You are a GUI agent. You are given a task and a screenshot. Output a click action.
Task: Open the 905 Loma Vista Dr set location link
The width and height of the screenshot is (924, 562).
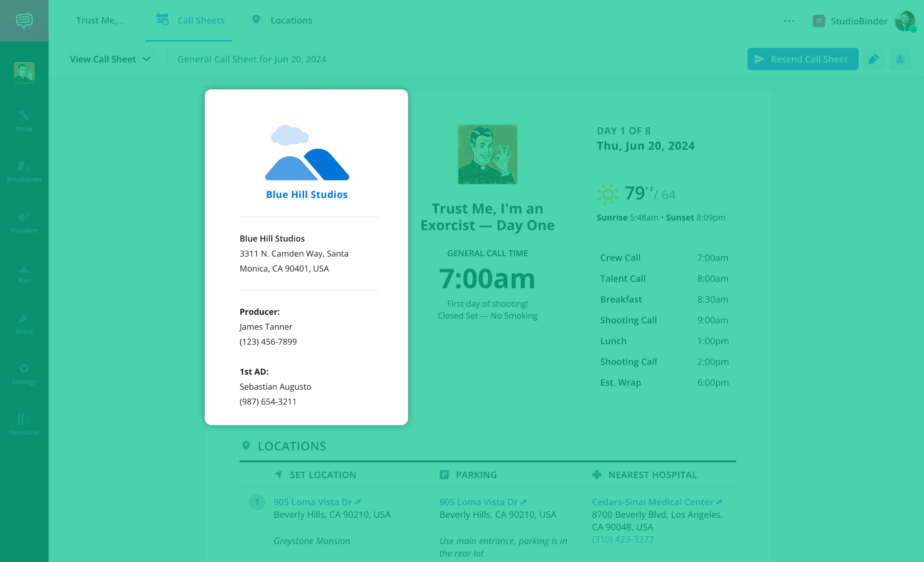(x=313, y=502)
